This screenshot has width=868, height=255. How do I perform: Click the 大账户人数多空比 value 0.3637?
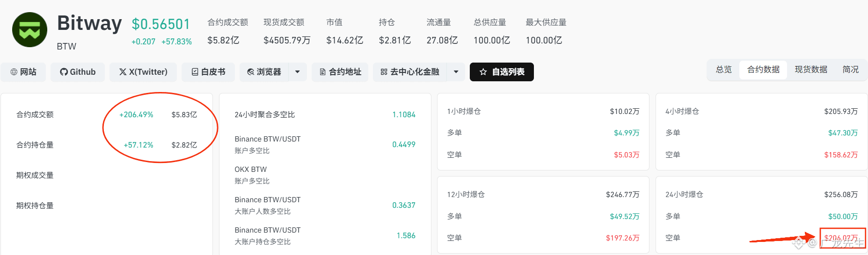404,205
